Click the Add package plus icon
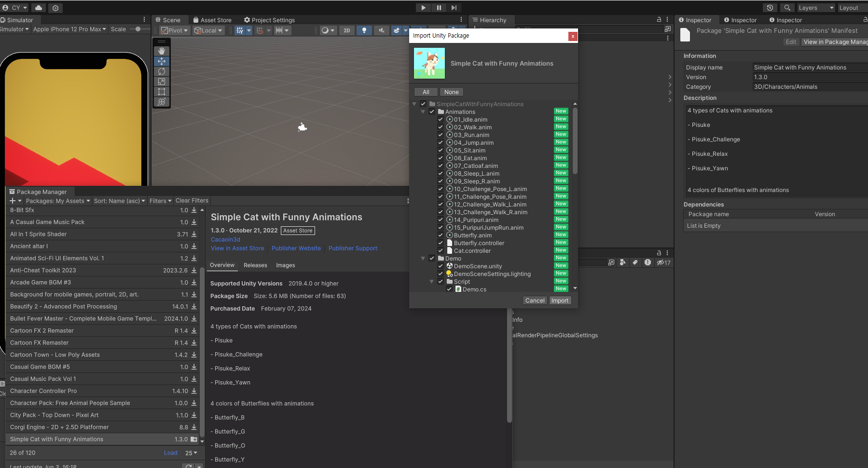Viewport: 868px width, 468px height. 15,201
